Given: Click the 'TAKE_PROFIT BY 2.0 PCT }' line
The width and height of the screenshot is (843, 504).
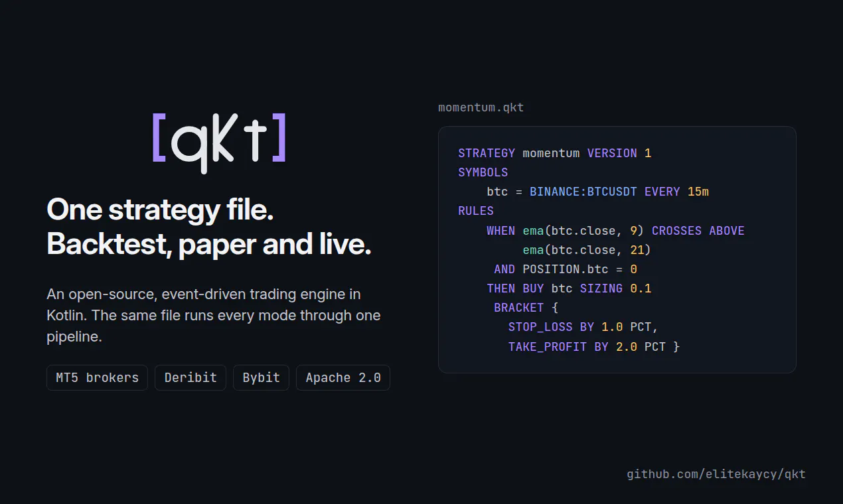Looking at the screenshot, I should (x=594, y=346).
